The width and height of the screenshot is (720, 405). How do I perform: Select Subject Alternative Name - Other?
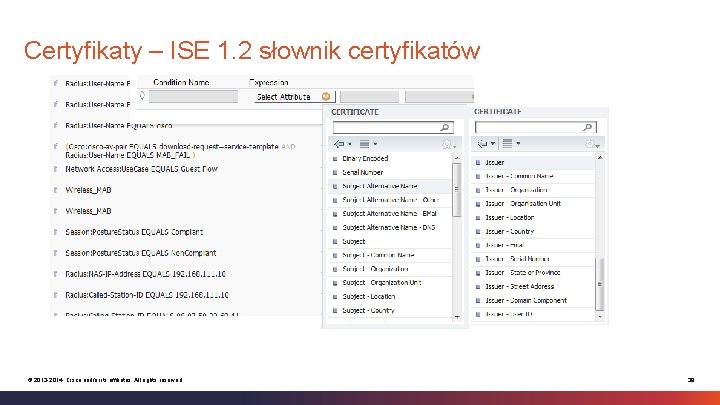390,200
